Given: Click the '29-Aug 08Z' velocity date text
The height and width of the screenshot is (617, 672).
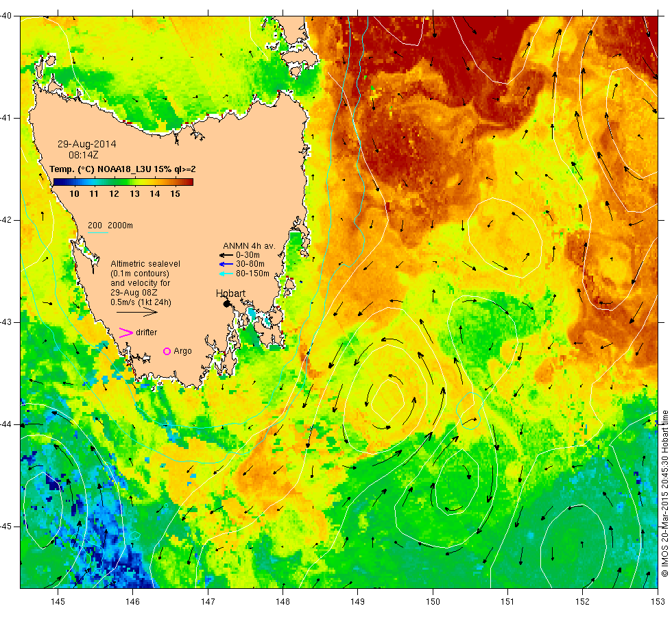Looking at the screenshot, I should click(134, 293).
